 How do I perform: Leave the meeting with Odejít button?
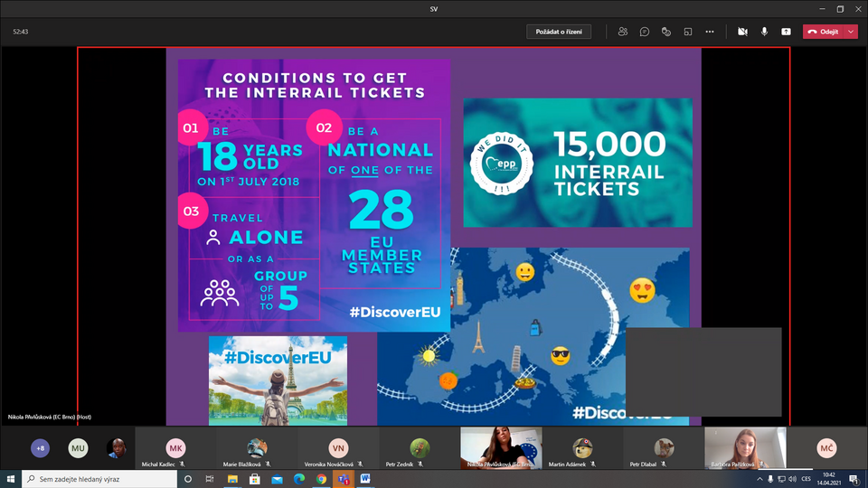[823, 32]
